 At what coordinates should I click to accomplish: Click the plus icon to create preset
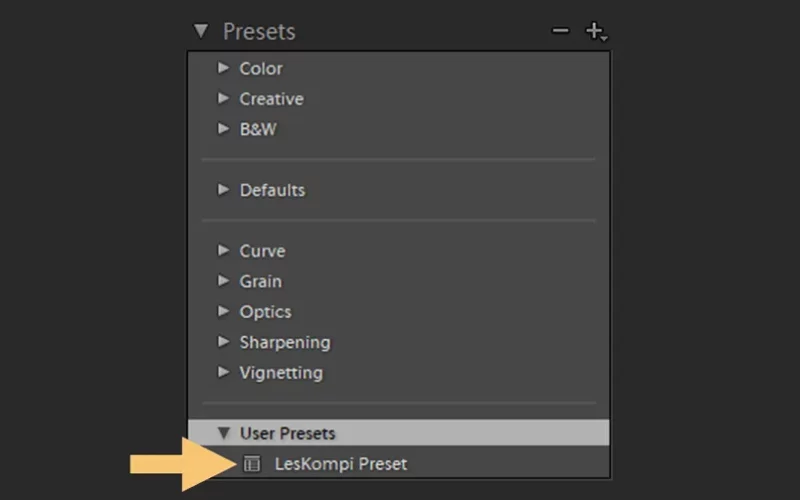pyautogui.click(x=595, y=31)
